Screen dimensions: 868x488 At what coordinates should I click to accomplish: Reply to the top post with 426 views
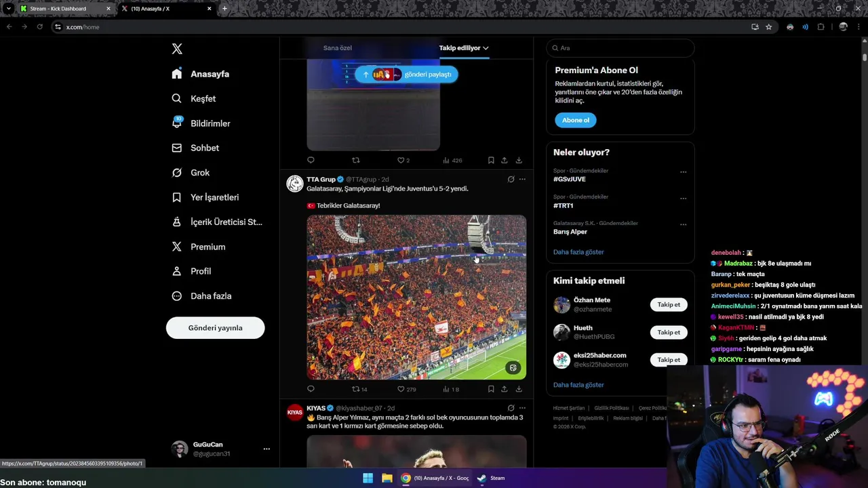311,161
